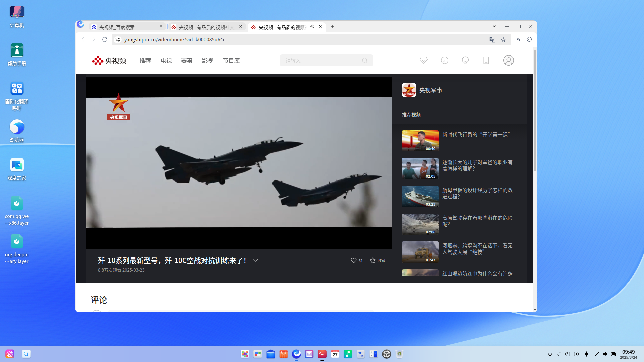644x362 pixels.
Task: Select the 赛事 navigation item
Action: (187, 61)
